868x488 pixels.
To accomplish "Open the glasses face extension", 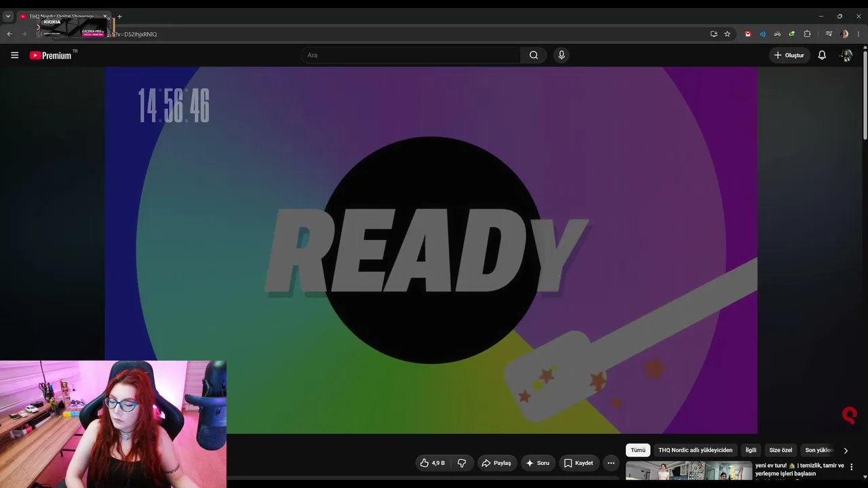I will click(x=777, y=34).
